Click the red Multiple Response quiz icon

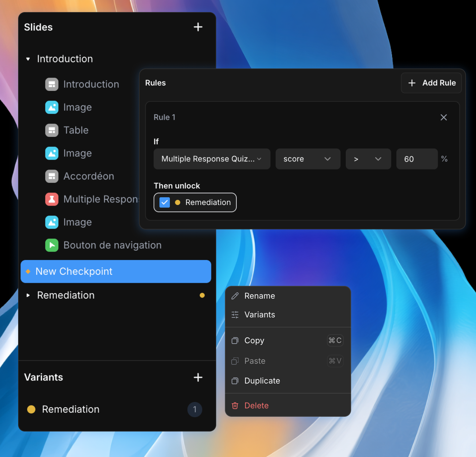coord(52,199)
